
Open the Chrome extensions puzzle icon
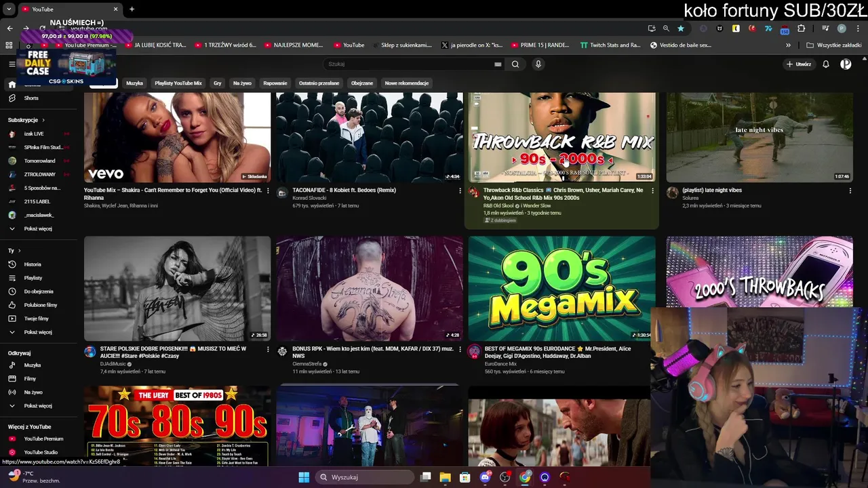(x=802, y=28)
